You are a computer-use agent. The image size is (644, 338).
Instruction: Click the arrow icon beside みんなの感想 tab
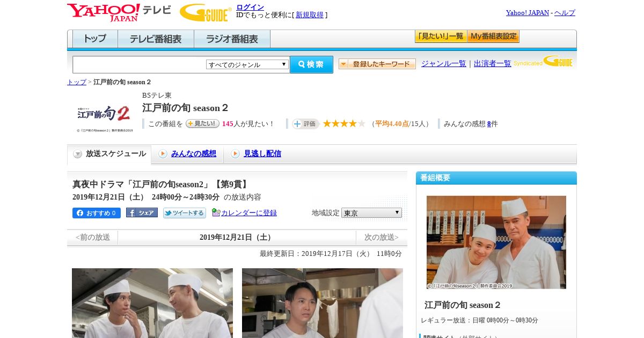tap(163, 154)
